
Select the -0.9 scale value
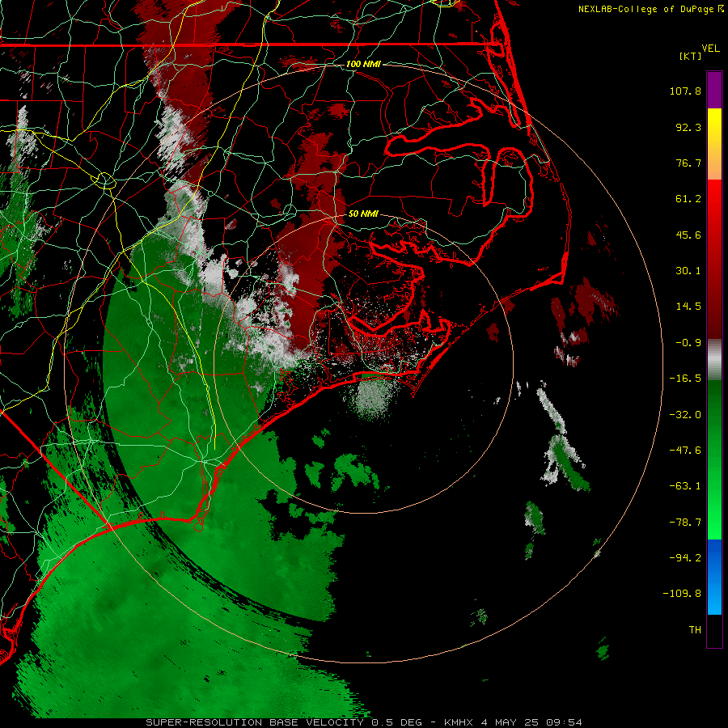click(x=688, y=343)
